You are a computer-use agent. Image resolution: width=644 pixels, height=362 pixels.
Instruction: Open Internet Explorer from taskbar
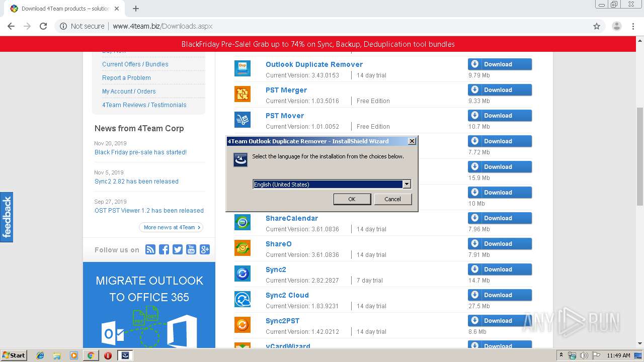click(40, 355)
